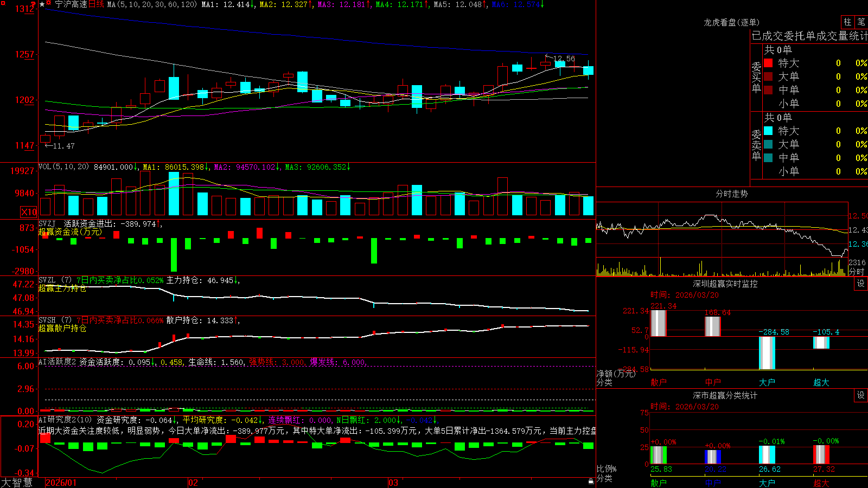The width and height of the screenshot is (868, 488).
Task: Click the MA(5,10,20,30,60,120) indicator parameters
Action: (x=152, y=4)
